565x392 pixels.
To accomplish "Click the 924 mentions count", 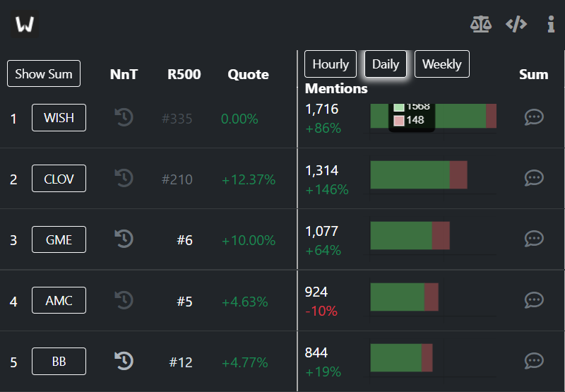I will click(316, 292).
